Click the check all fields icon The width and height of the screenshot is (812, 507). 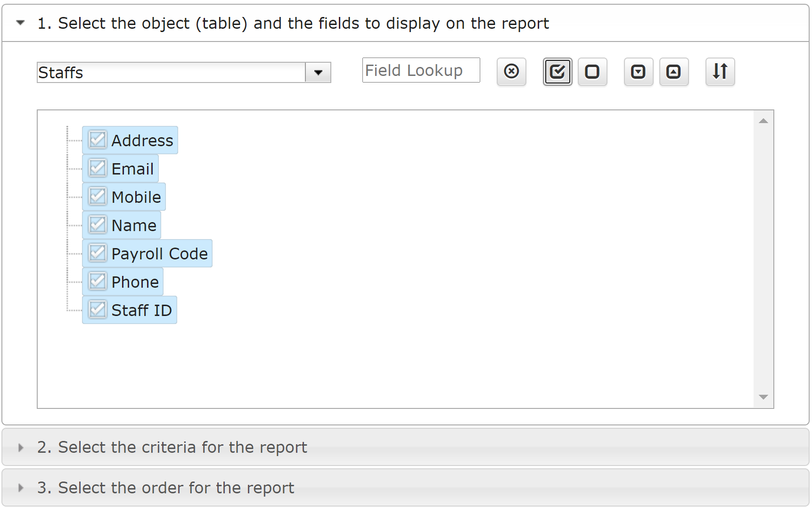(x=558, y=72)
